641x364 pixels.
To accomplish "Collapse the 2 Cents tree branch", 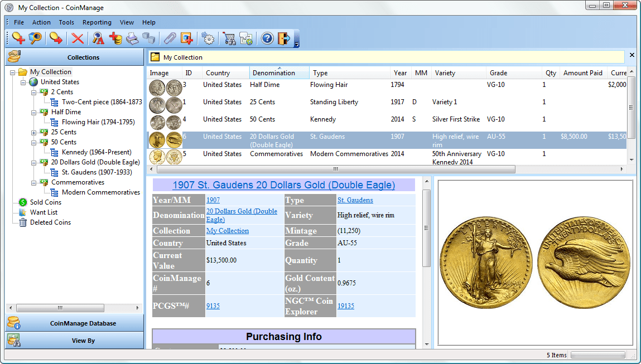I will pyautogui.click(x=33, y=92).
